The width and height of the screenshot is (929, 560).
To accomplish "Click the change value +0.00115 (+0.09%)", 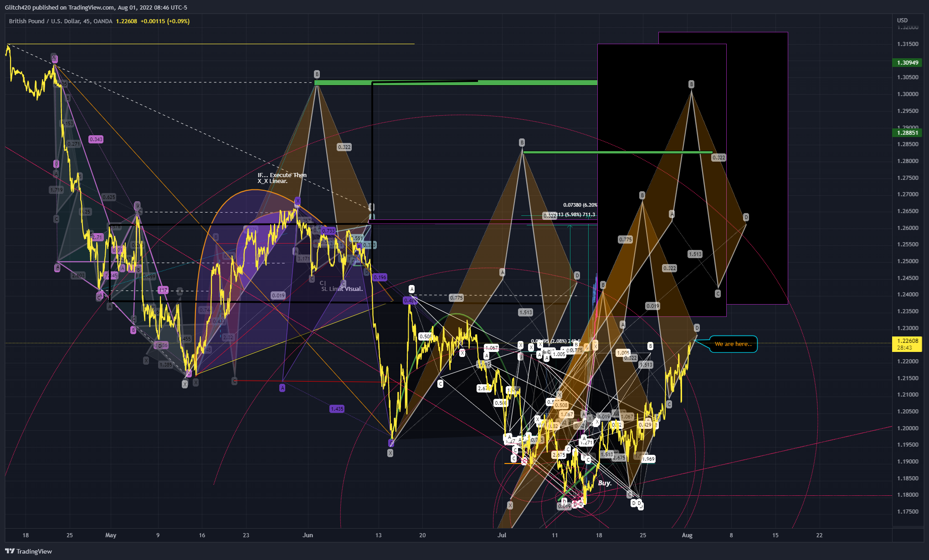I will point(165,21).
